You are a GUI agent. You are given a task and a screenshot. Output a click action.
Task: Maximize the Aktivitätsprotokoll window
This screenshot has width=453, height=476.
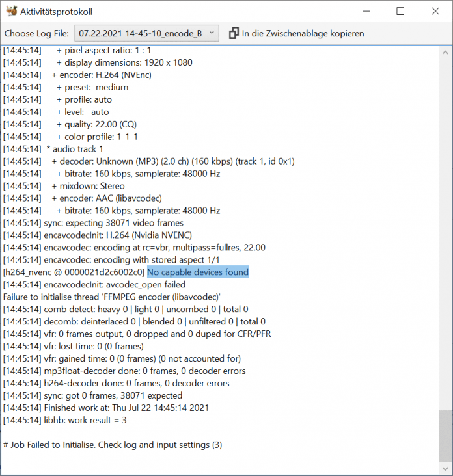[x=400, y=11]
